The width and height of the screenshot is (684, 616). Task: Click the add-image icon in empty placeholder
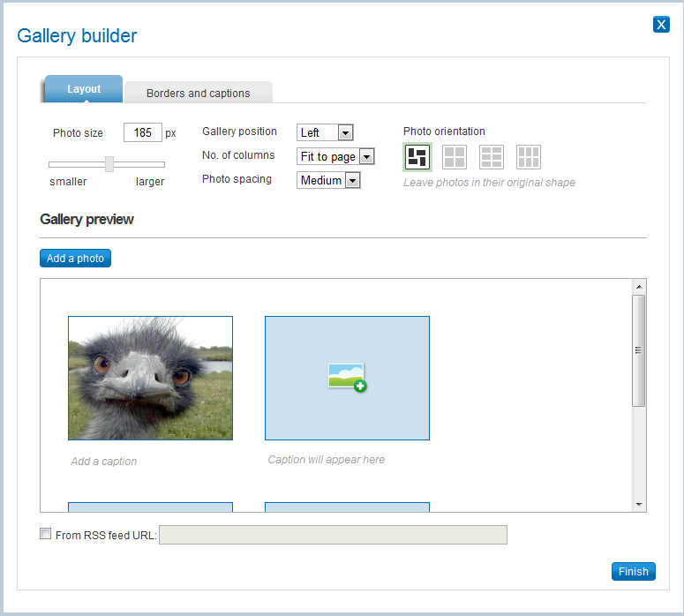click(x=347, y=377)
